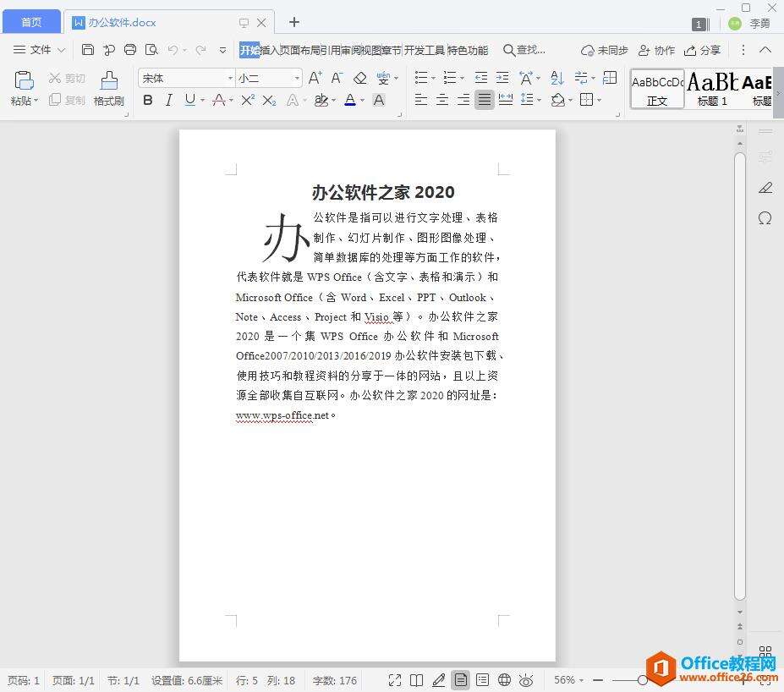Open the zoom percentage 56% dropdown

(x=568, y=679)
